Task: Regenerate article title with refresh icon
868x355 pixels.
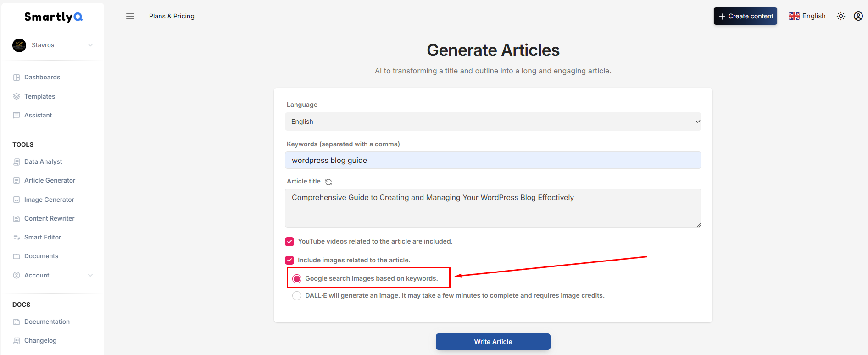Action: [328, 182]
